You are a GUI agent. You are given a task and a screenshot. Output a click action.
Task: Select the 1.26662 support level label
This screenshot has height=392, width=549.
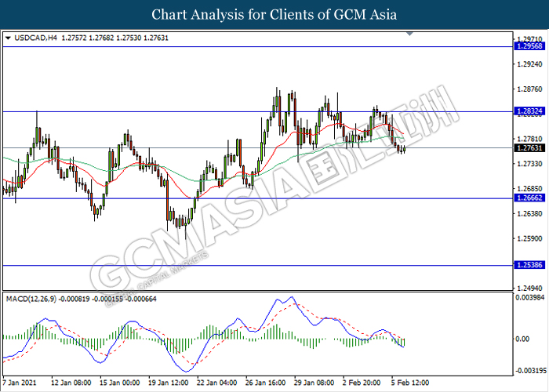pos(529,198)
